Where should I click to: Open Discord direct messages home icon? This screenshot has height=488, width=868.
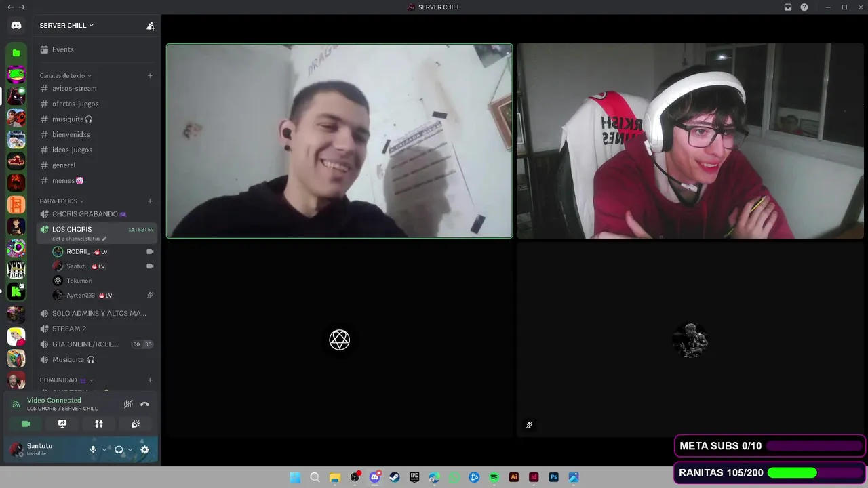(x=16, y=26)
